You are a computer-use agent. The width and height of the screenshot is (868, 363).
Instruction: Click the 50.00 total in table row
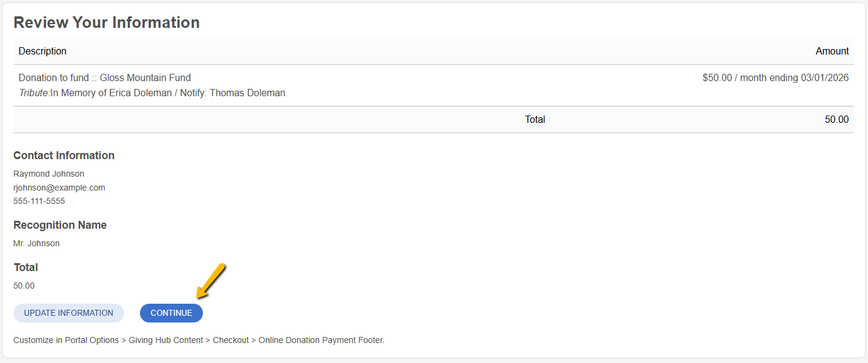tap(837, 120)
